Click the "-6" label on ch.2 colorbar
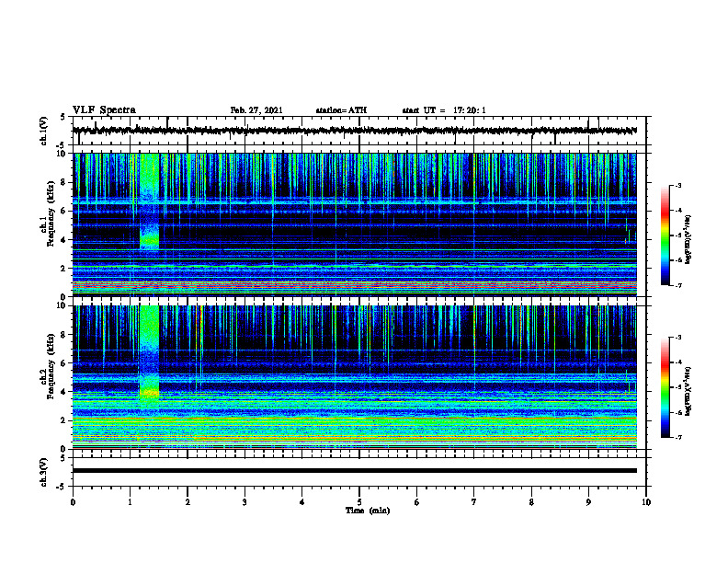This screenshot has height=563, width=728. [677, 412]
